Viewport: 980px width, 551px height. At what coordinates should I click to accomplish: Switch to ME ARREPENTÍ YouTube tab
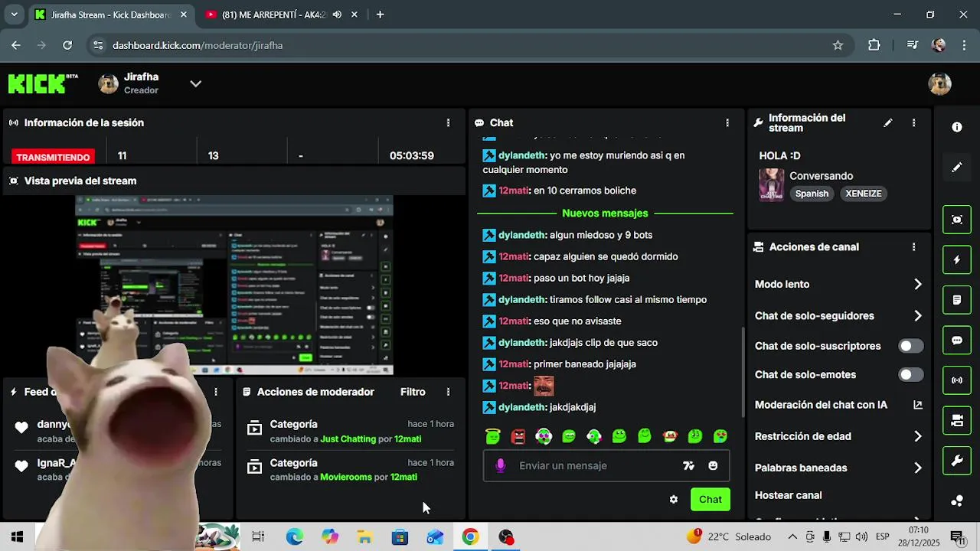coord(273,15)
